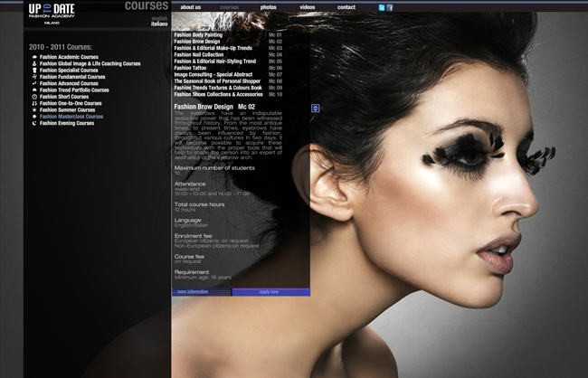This screenshot has height=378, width=588.
Task: Click the apply now button
Action: 270,292
